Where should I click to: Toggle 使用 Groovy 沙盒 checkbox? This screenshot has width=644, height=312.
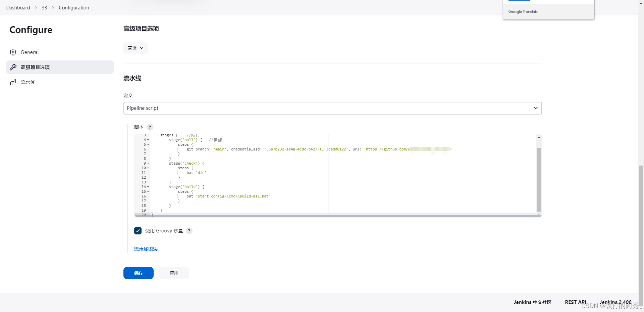click(x=138, y=231)
